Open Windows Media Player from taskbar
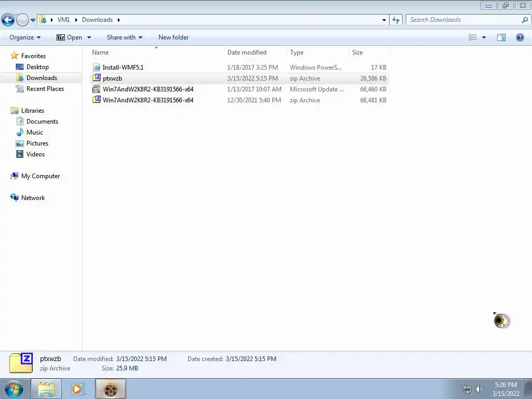 click(78, 389)
